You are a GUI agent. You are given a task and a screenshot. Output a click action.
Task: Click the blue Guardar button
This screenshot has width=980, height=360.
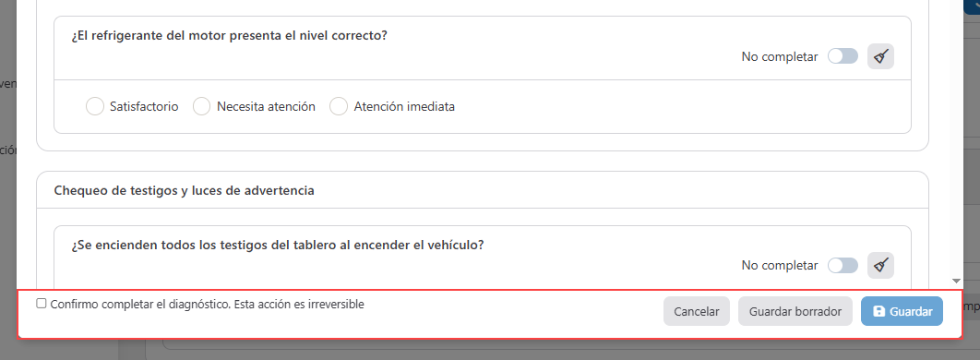(902, 311)
